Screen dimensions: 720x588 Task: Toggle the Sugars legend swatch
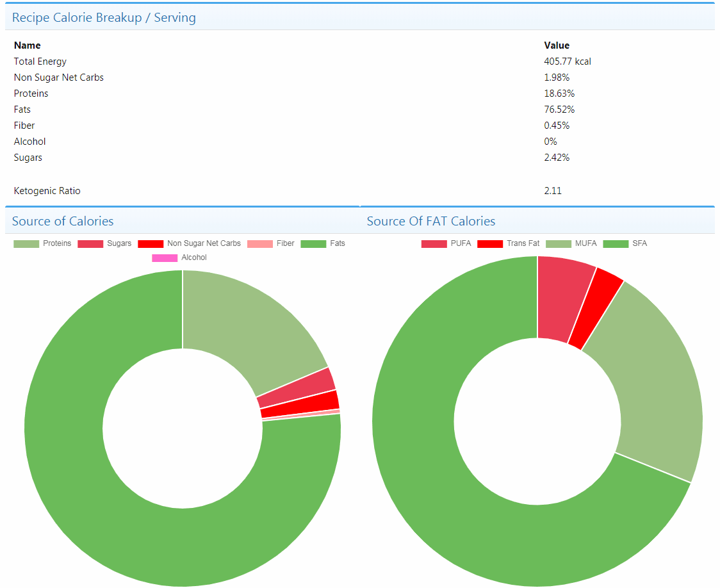(90, 244)
